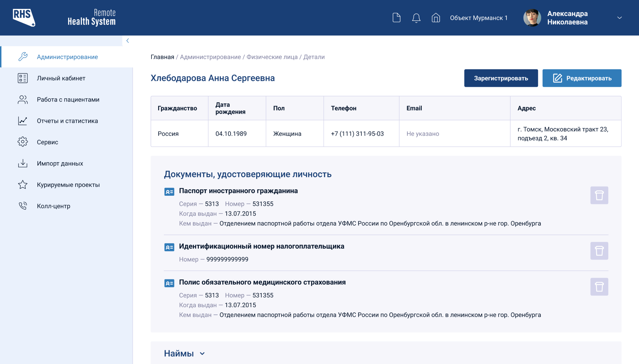
Task: Open notifications bell icon
Action: [416, 18]
